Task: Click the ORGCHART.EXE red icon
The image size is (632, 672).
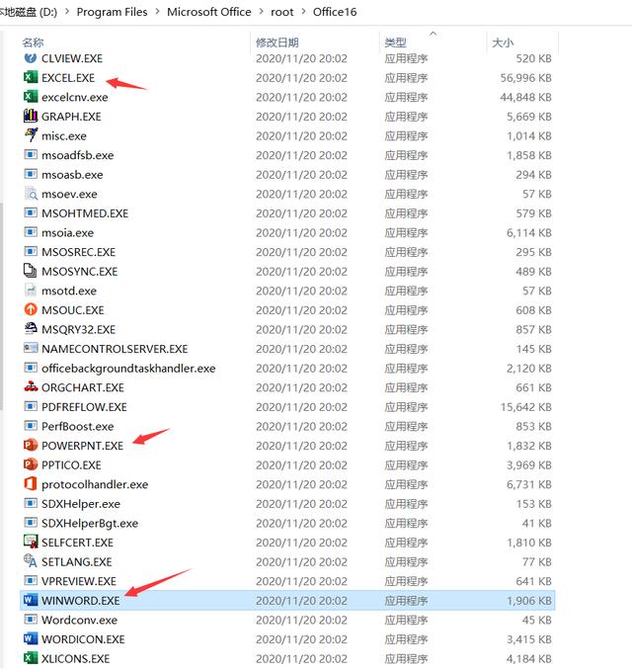Action: point(31,387)
